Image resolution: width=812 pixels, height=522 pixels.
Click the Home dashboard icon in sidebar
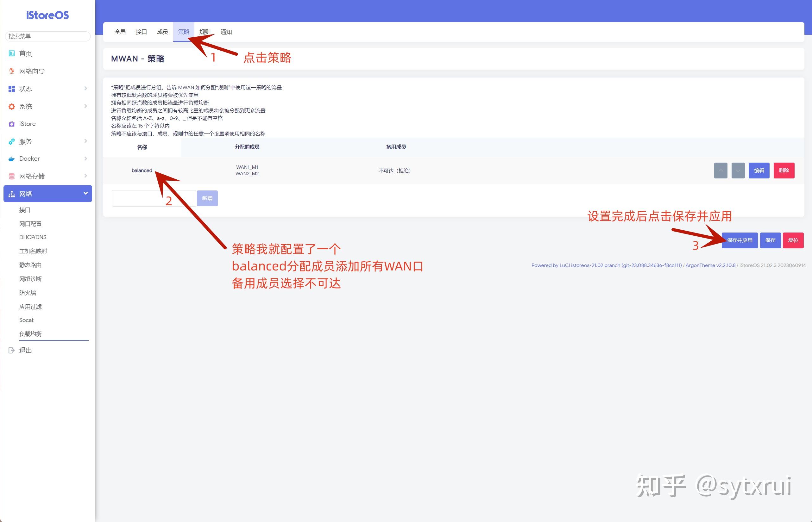pyautogui.click(x=11, y=53)
